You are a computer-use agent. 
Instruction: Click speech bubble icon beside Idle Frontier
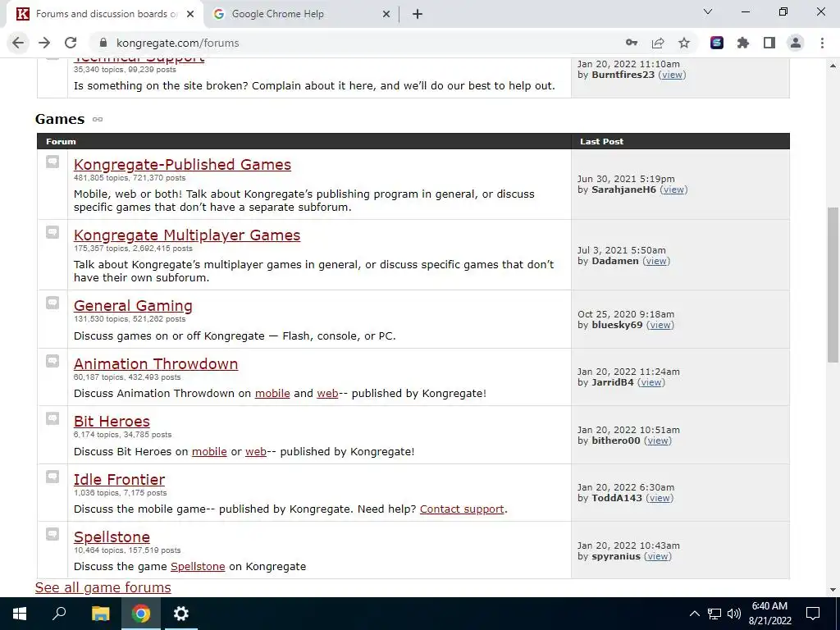[x=52, y=477]
